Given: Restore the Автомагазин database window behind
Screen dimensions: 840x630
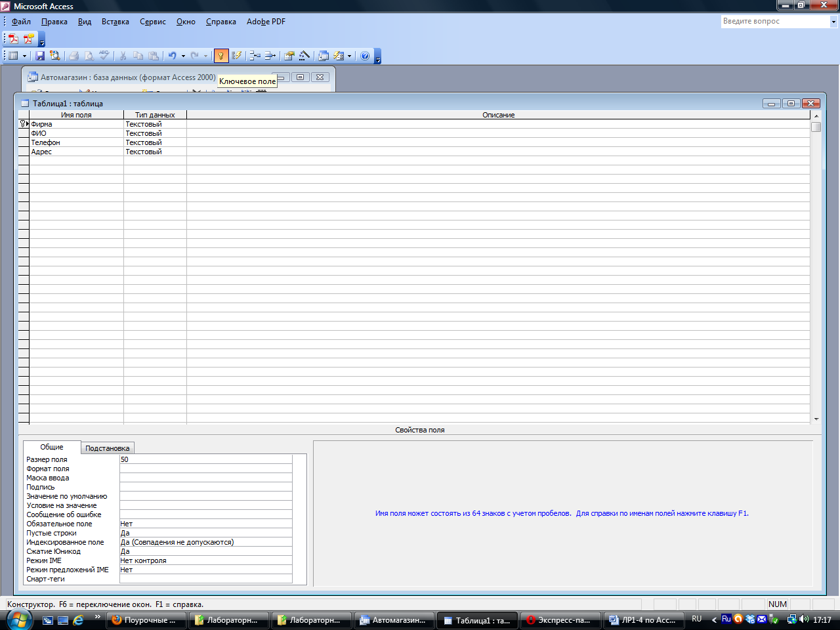Looking at the screenshot, I should click(301, 77).
